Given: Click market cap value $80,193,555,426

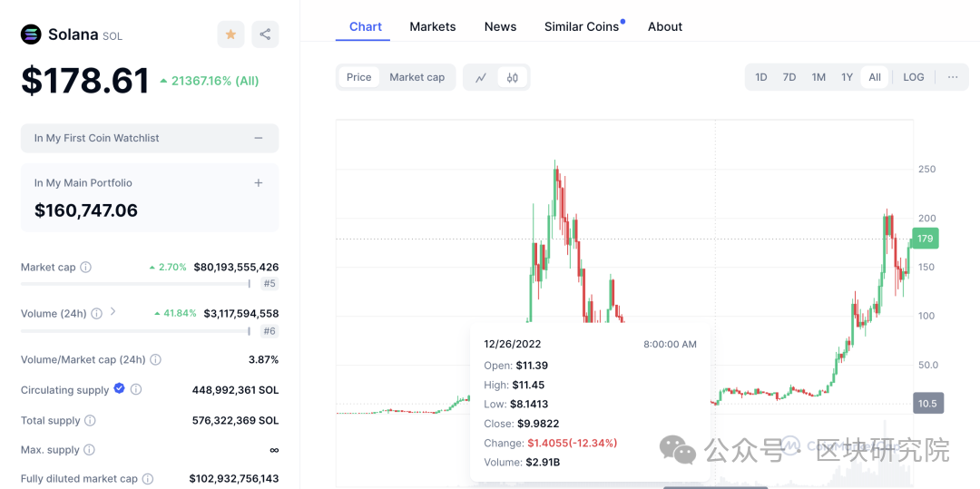Looking at the screenshot, I should pos(236,268).
